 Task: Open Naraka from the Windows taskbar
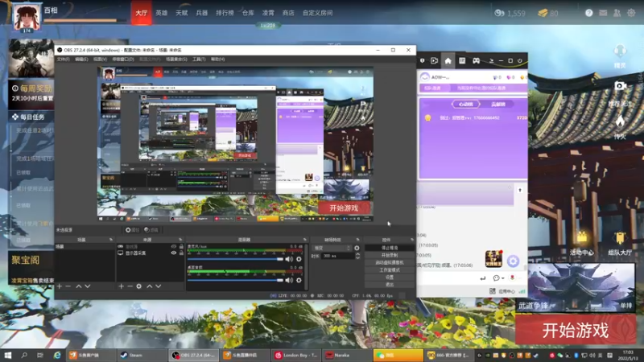click(x=347, y=355)
